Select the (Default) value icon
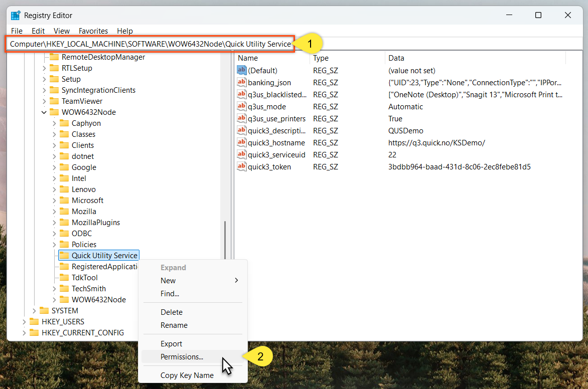The height and width of the screenshot is (389, 588). 241,70
